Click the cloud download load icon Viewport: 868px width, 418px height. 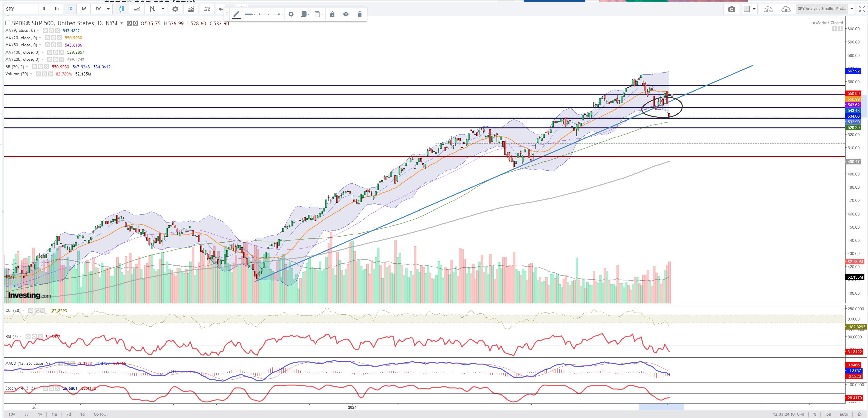(768, 9)
